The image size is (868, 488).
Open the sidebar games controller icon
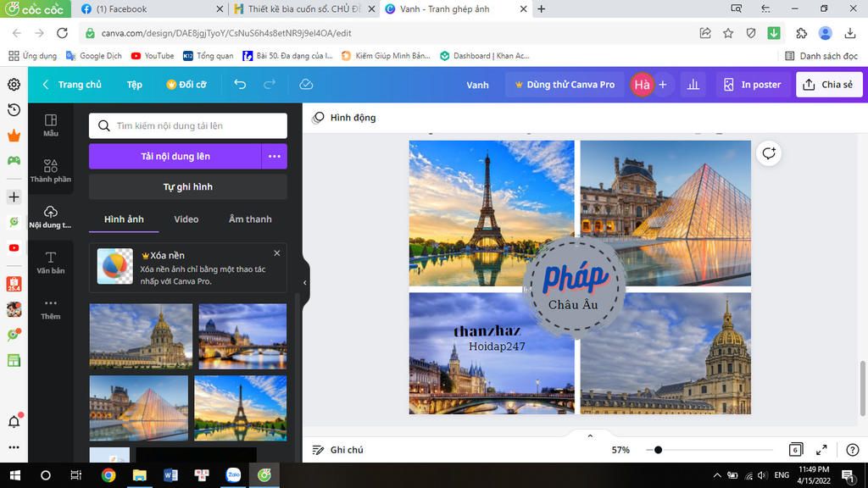click(x=14, y=160)
